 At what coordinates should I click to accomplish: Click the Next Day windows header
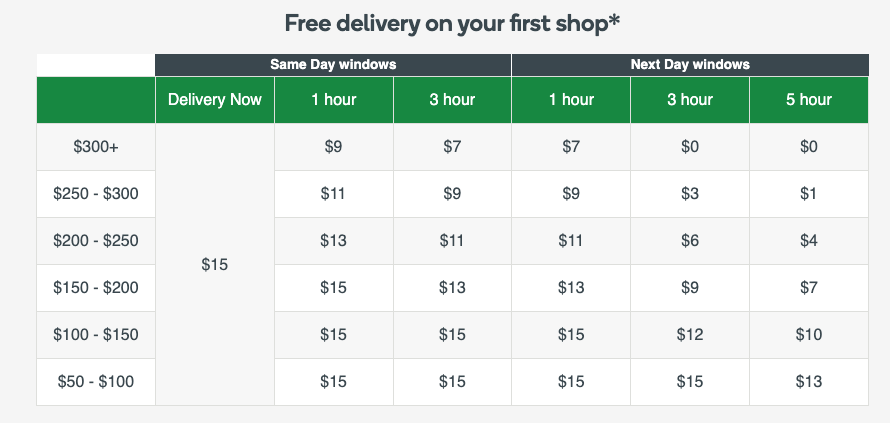click(690, 65)
